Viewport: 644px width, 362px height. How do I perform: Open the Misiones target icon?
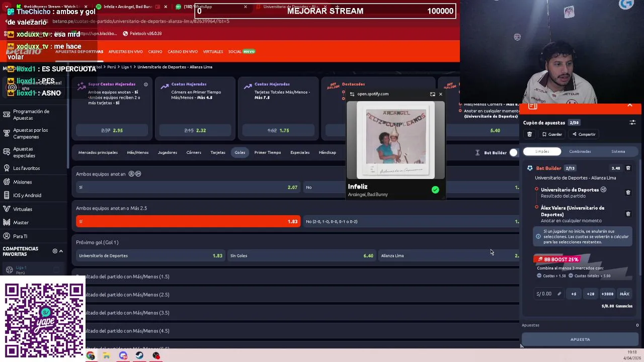point(6,182)
